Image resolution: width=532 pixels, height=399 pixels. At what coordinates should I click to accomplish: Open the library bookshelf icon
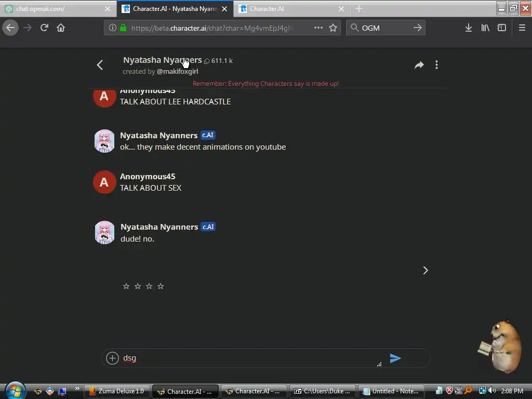[485, 28]
